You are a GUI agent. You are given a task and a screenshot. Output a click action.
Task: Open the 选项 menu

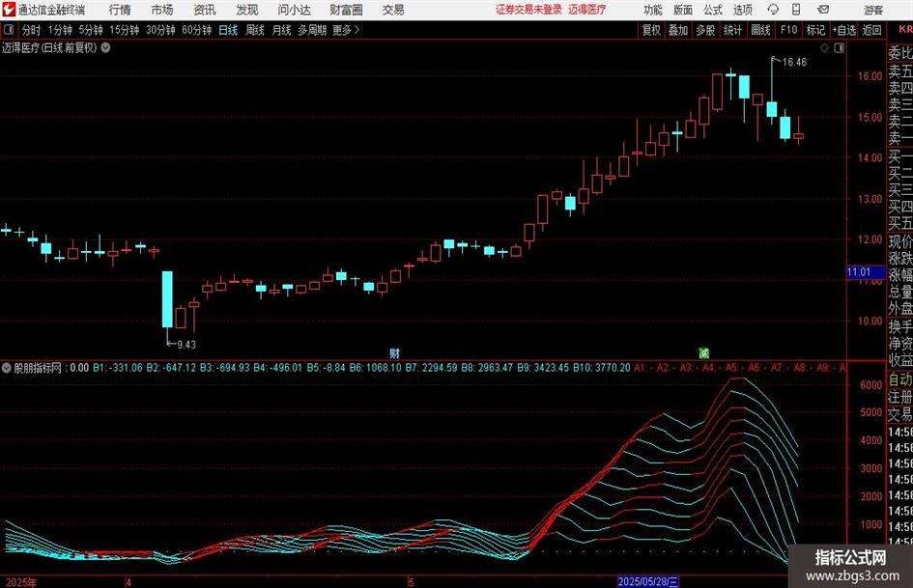(742, 10)
